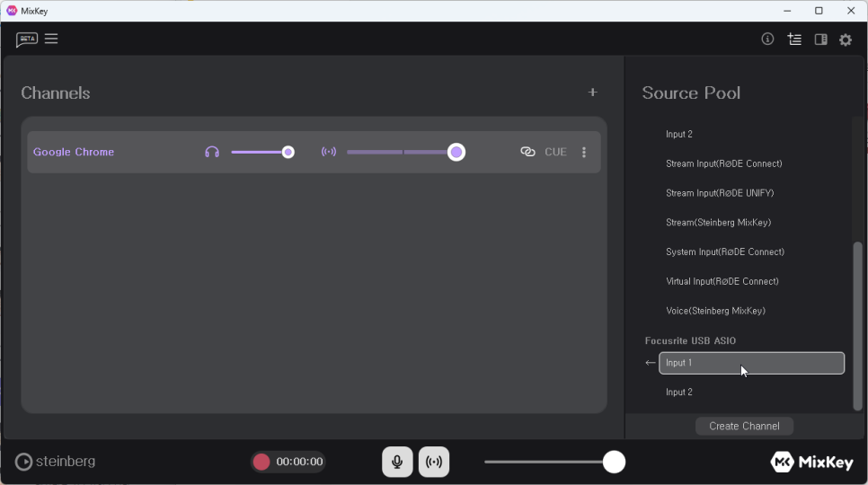Open settings gear icon
This screenshot has height=485, width=868.
[x=846, y=40]
